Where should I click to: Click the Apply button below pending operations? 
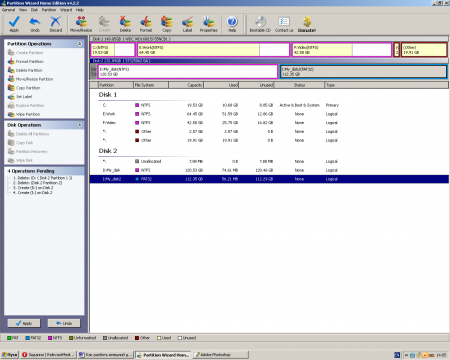(24, 323)
